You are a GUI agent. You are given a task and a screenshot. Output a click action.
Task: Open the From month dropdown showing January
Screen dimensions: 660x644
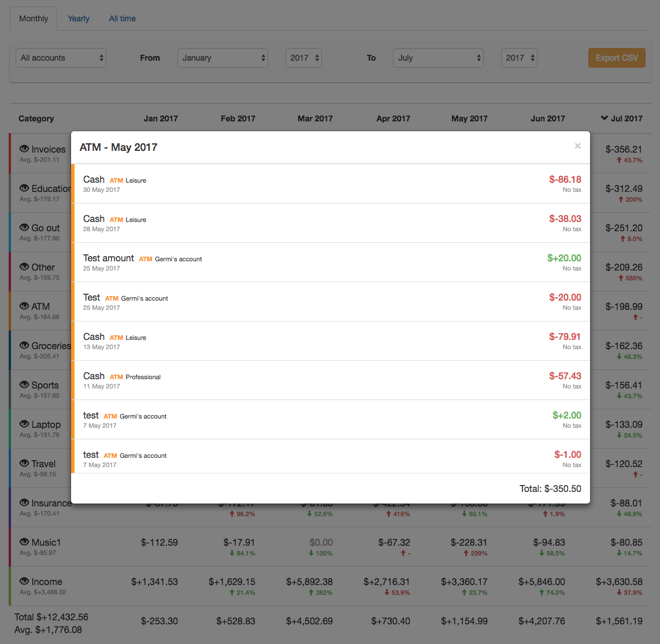[x=223, y=58]
